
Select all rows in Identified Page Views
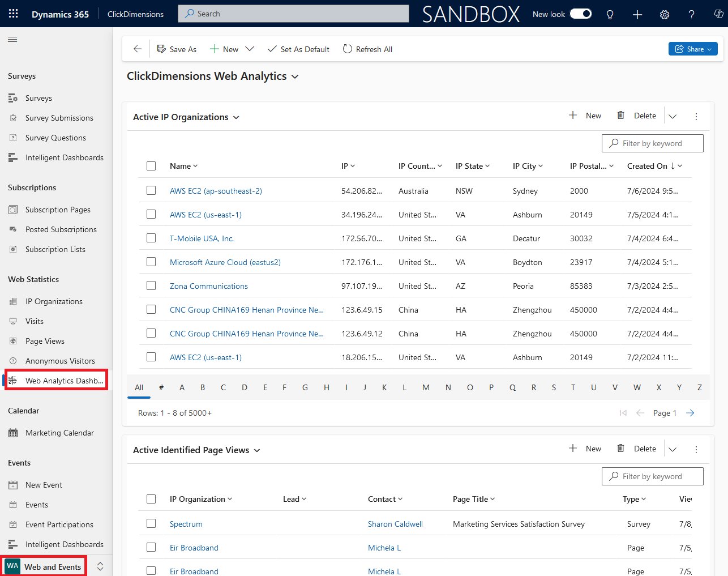pyautogui.click(x=151, y=499)
